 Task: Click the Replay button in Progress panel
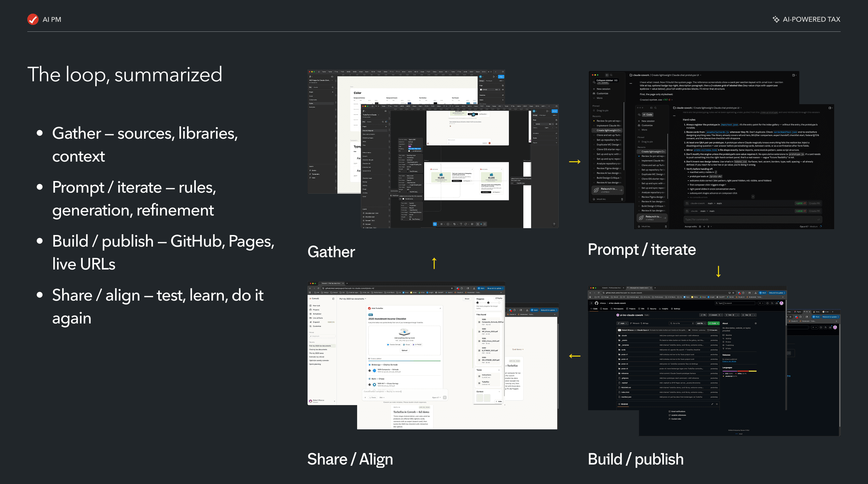click(x=499, y=298)
